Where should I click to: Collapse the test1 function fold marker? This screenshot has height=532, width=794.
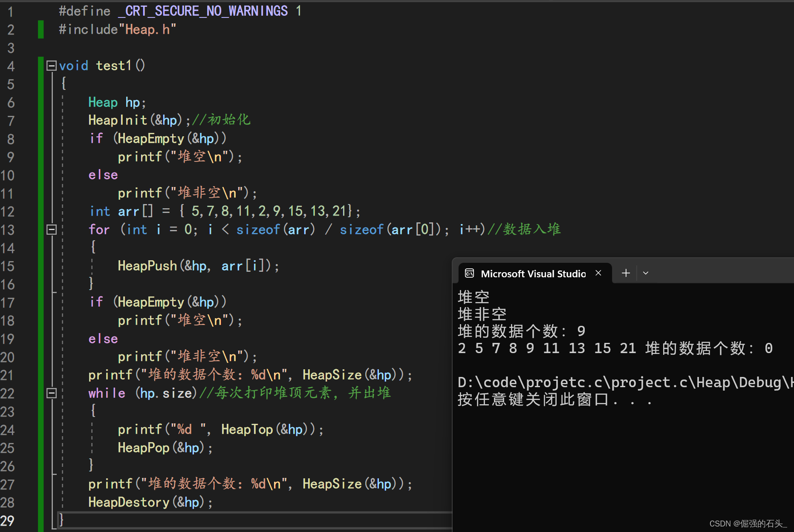(x=51, y=65)
